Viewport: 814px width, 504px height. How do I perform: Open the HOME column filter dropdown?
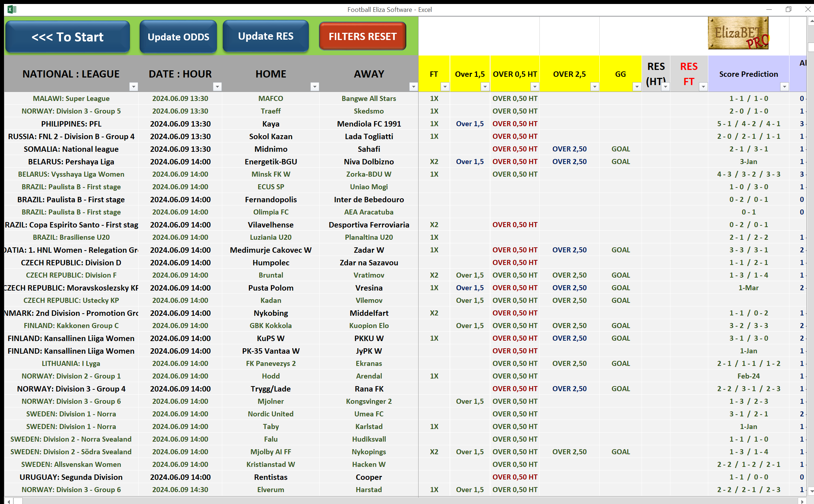(x=315, y=87)
